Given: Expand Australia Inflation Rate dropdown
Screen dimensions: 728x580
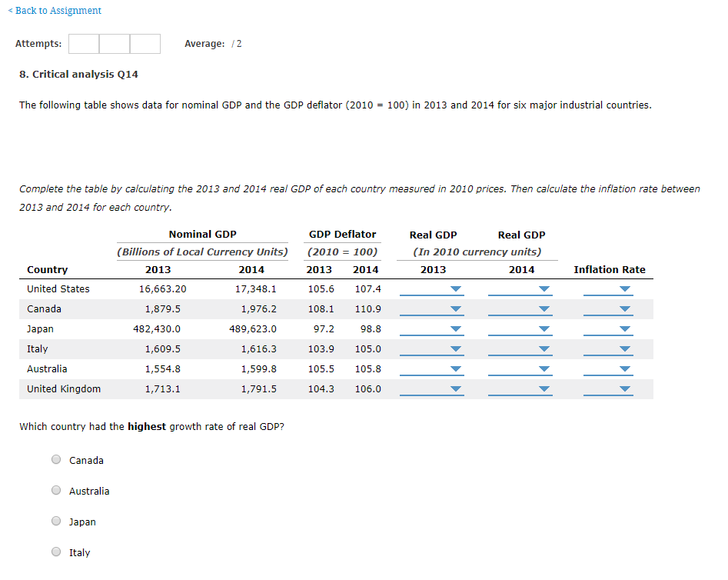Looking at the screenshot, I should (609, 369).
